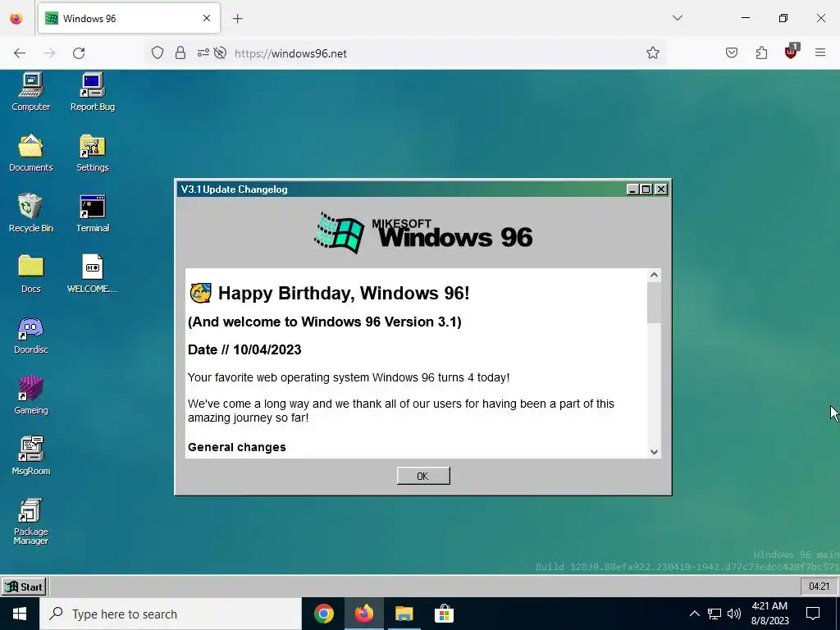Open Microsoft Store from the taskbar
Screen dimensions: 840x630
(x=444, y=614)
